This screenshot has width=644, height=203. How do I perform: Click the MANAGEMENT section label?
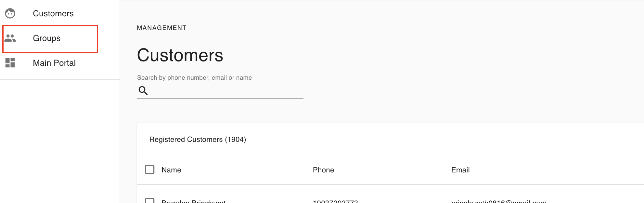pos(161,28)
